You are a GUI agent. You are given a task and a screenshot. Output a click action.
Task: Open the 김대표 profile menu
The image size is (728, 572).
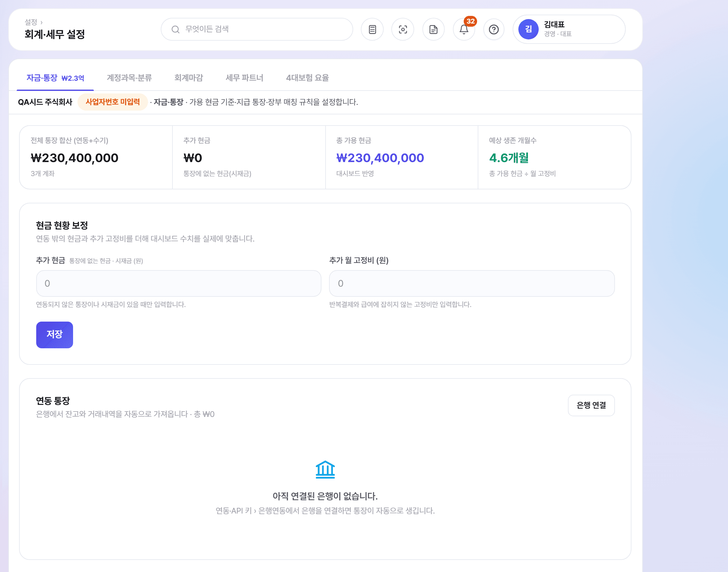click(x=569, y=29)
